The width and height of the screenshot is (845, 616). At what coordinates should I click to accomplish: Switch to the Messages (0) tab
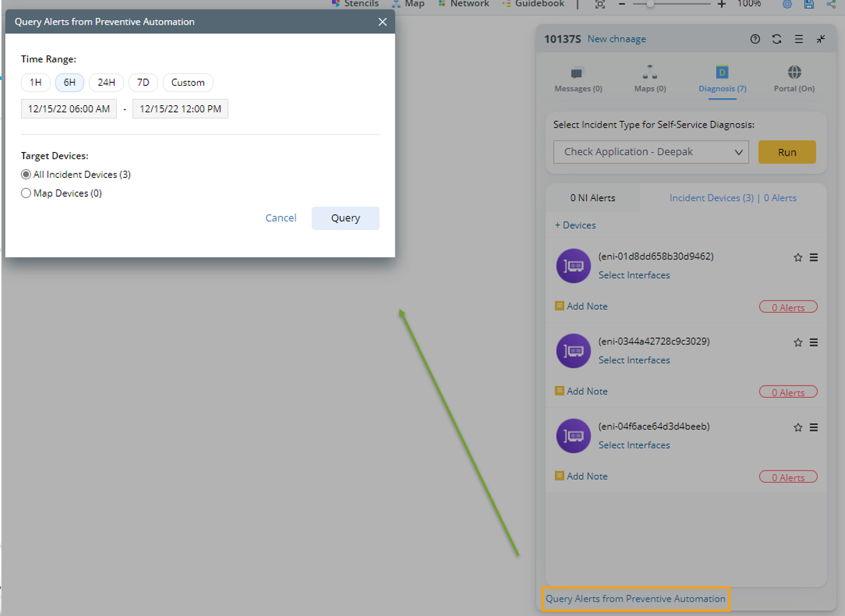578,80
